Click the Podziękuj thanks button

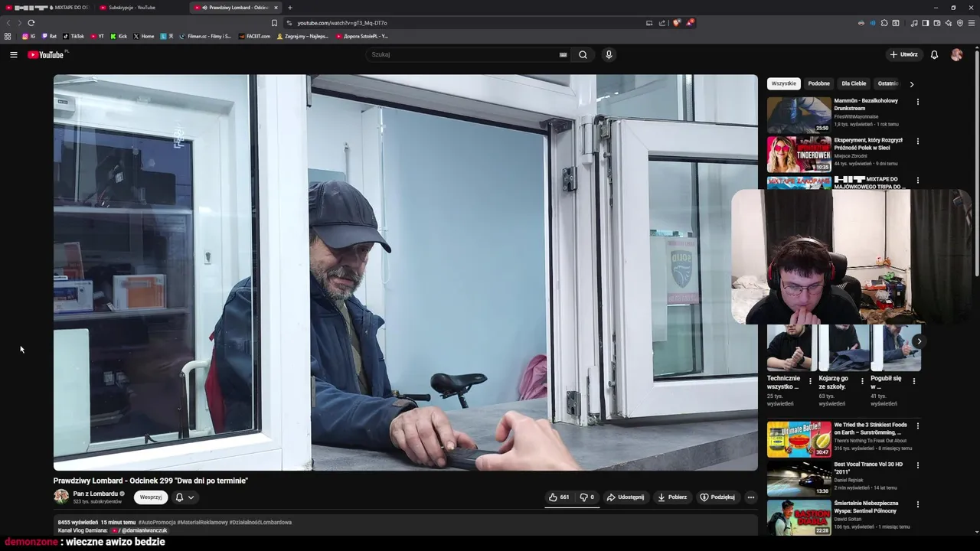point(717,497)
